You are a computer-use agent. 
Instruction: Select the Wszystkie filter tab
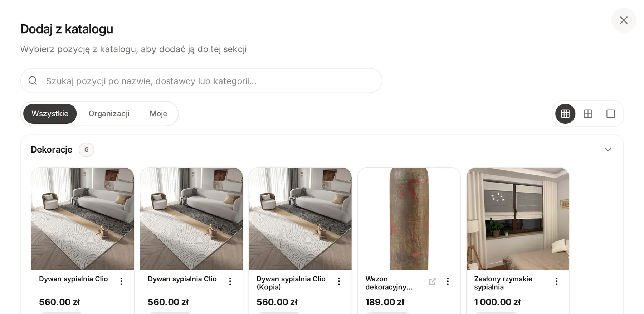[x=50, y=114]
